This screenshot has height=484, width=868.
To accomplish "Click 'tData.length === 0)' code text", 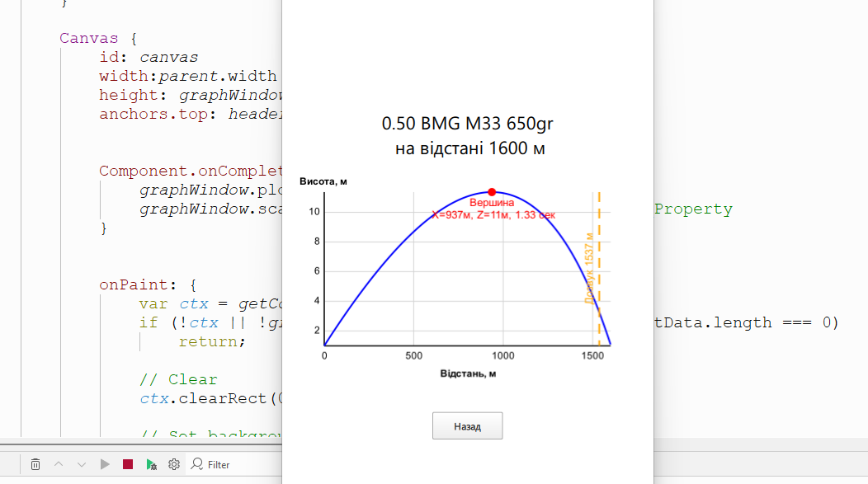I will 746,322.
